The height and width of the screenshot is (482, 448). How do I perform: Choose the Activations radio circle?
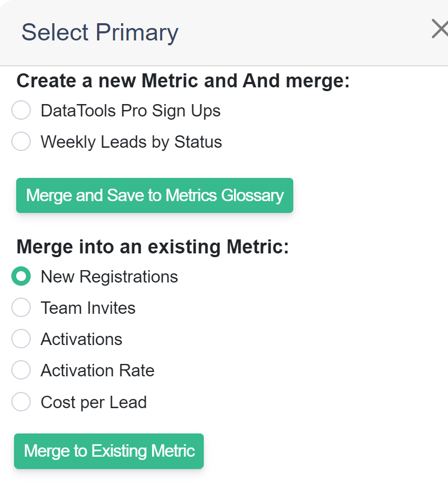click(x=21, y=339)
